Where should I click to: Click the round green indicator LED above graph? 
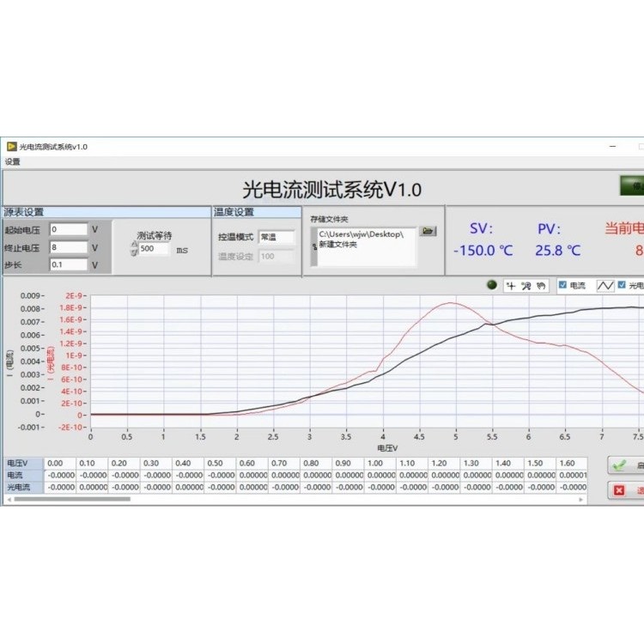[x=492, y=285]
